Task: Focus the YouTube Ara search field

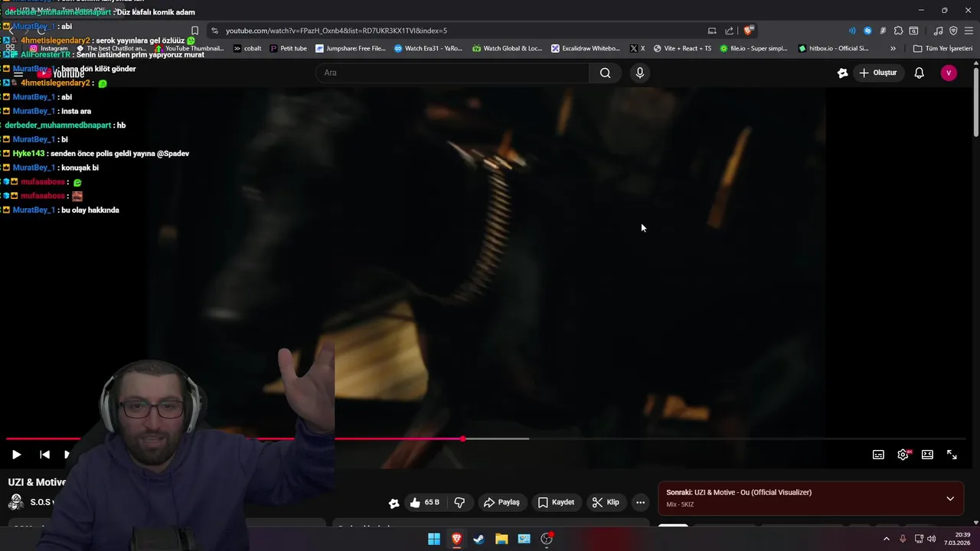Action: point(452,73)
